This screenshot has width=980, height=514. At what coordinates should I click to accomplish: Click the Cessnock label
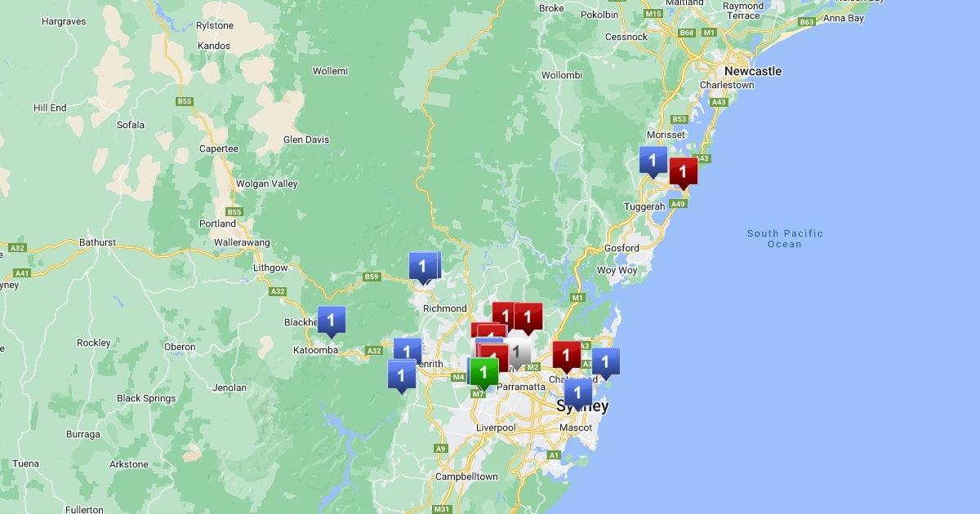[x=626, y=37]
